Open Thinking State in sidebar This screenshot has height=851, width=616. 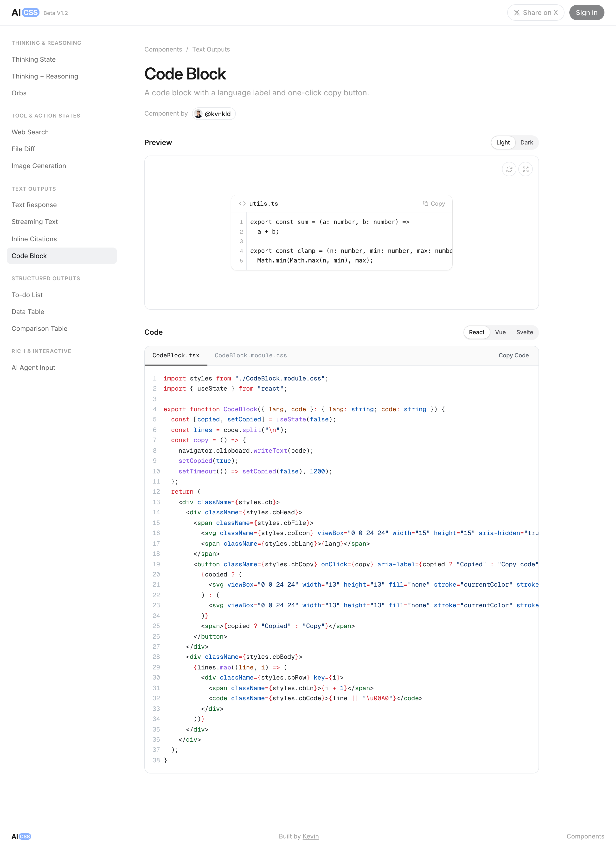click(62, 59)
